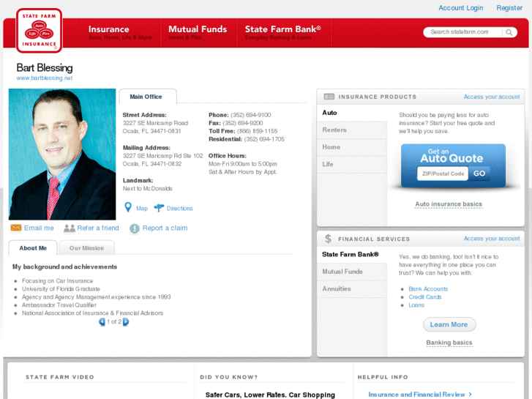The height and width of the screenshot is (399, 532).
Task: Click the Learn More button
Action: pyautogui.click(x=449, y=324)
